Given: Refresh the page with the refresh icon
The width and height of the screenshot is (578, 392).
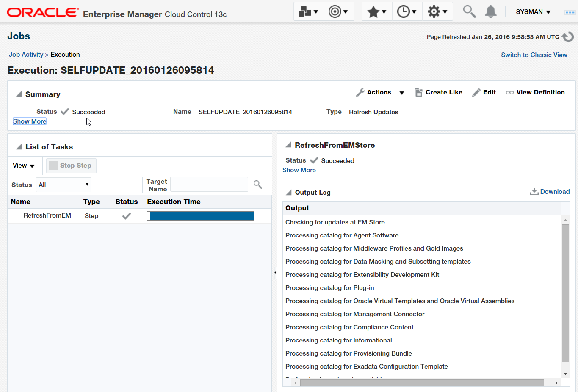Looking at the screenshot, I should coord(568,37).
